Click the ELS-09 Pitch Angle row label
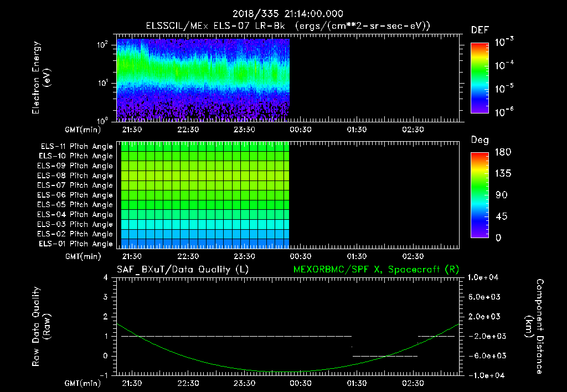This screenshot has height=392, width=567. coord(74,166)
